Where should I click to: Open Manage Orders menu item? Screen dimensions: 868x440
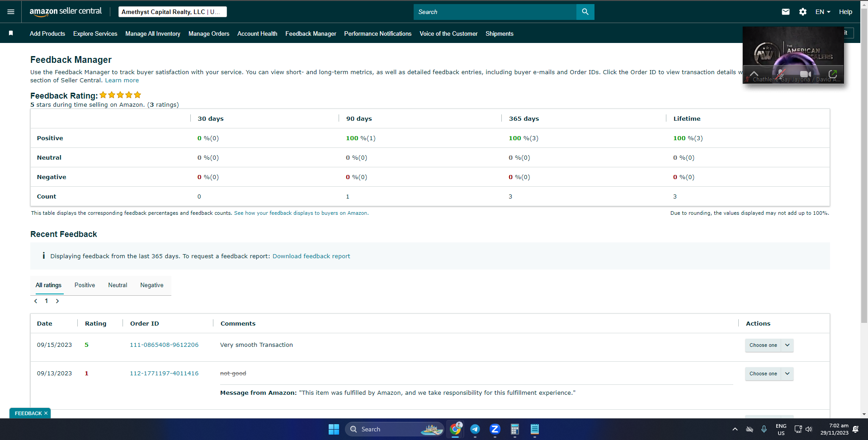click(x=209, y=33)
